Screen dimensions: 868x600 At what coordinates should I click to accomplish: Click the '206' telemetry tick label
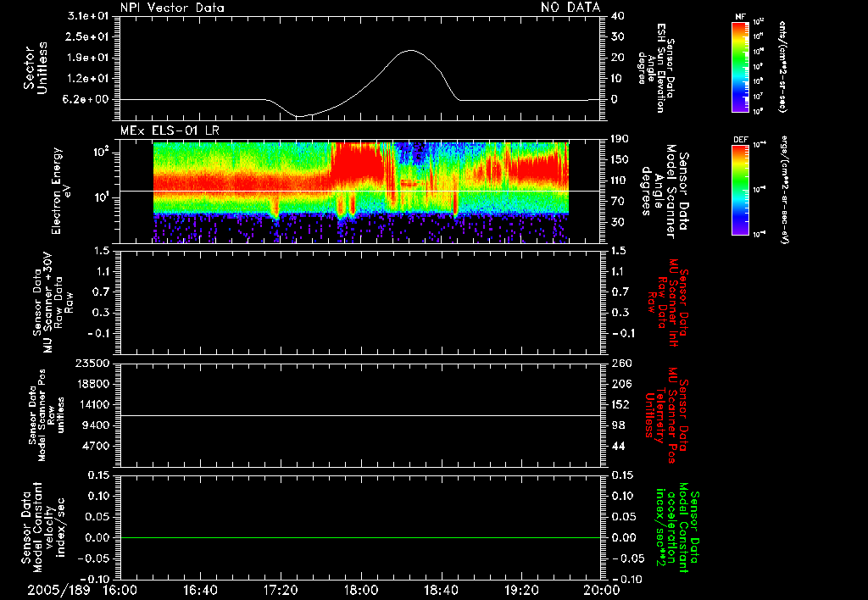tap(621, 384)
